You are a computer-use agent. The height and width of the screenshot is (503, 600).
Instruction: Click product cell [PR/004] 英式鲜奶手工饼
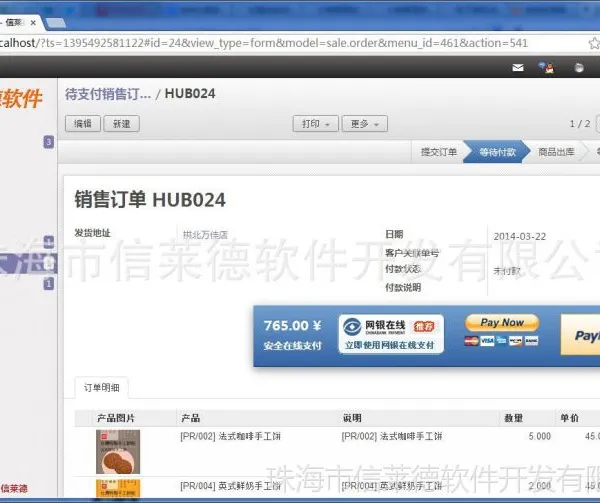(230, 486)
